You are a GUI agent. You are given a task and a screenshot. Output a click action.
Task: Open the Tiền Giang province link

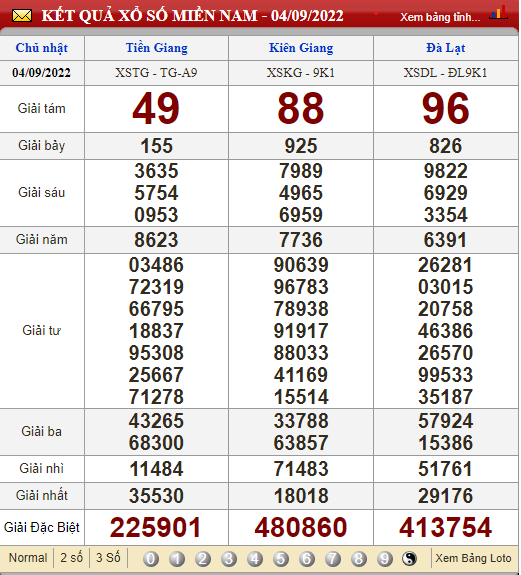pyautogui.click(x=157, y=48)
